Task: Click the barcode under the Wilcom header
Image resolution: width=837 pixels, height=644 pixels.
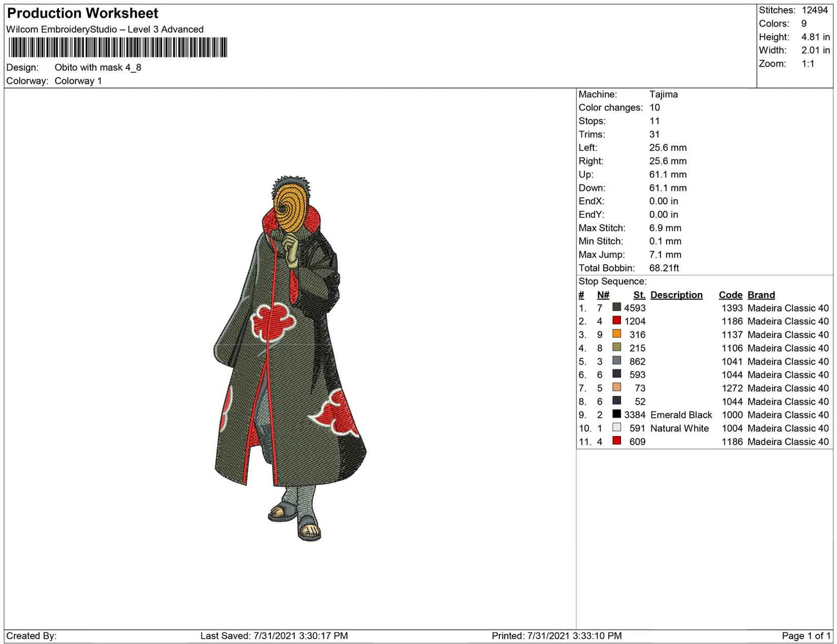Action: click(117, 47)
